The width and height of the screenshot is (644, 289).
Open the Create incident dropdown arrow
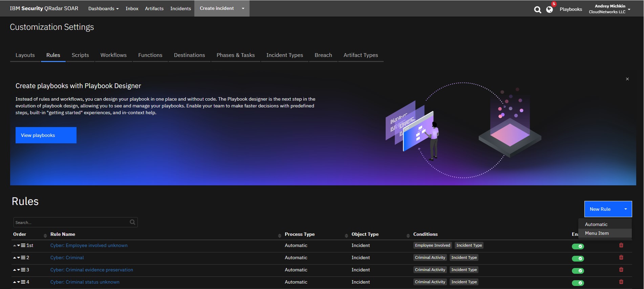click(x=243, y=8)
